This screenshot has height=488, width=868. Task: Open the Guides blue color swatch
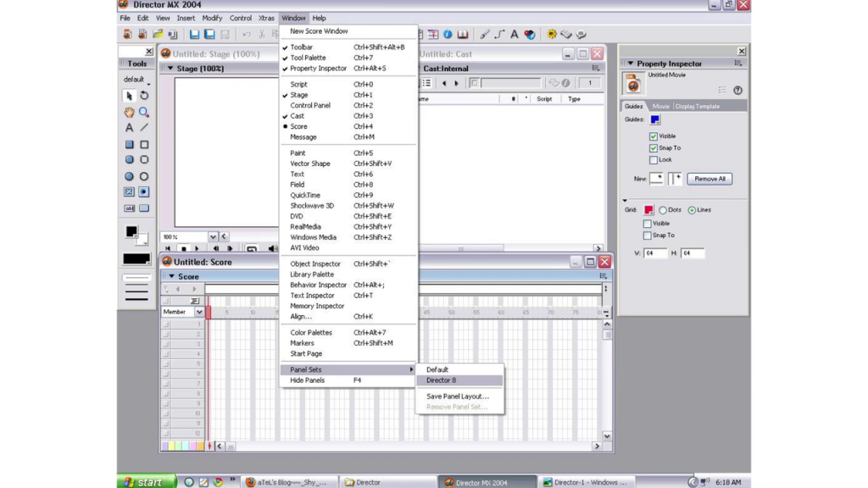tap(655, 119)
